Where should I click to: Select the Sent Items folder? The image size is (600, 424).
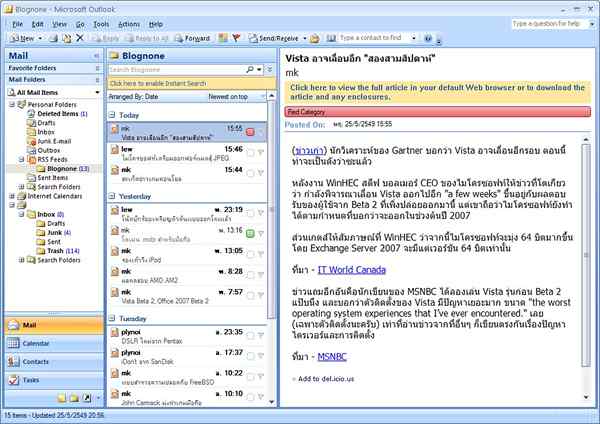47,178
